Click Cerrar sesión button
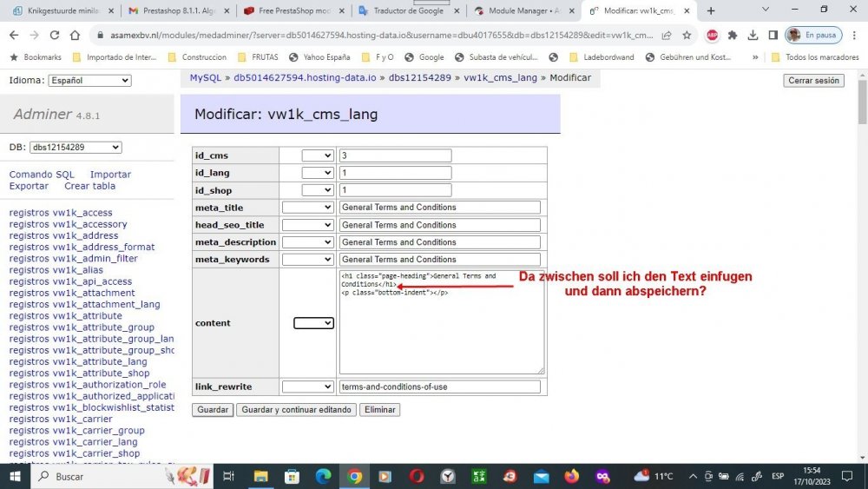 [x=814, y=80]
